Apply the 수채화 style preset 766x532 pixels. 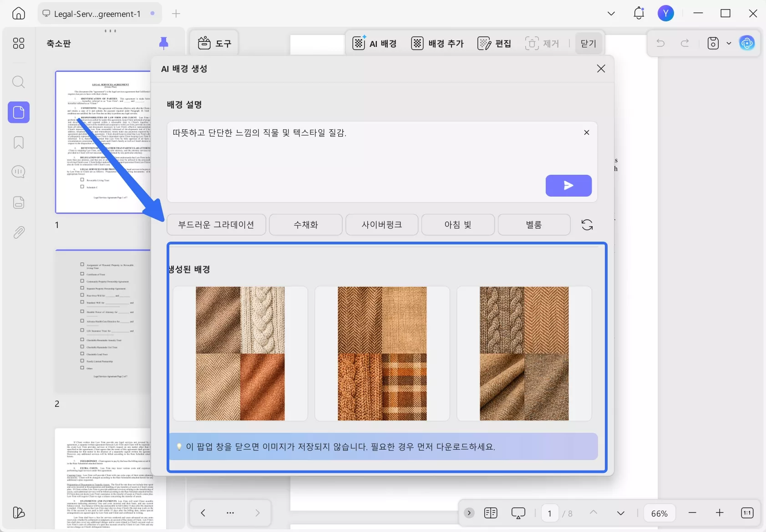(305, 224)
